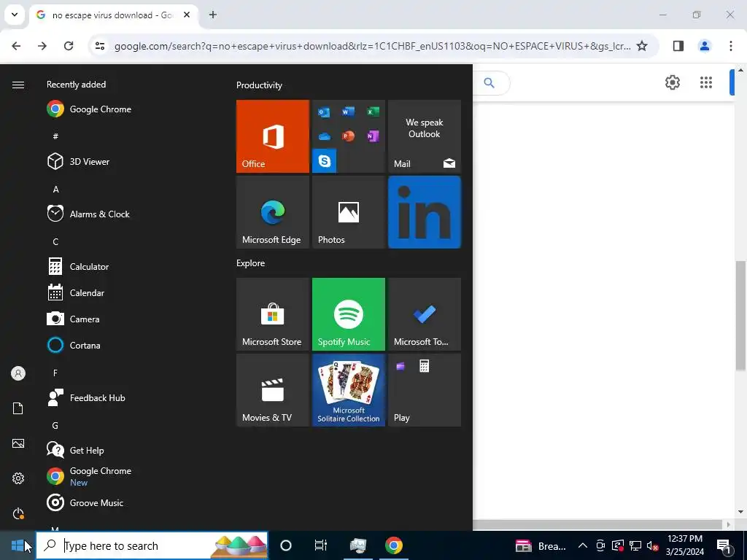Open Google Chrome marked New

tap(89, 476)
